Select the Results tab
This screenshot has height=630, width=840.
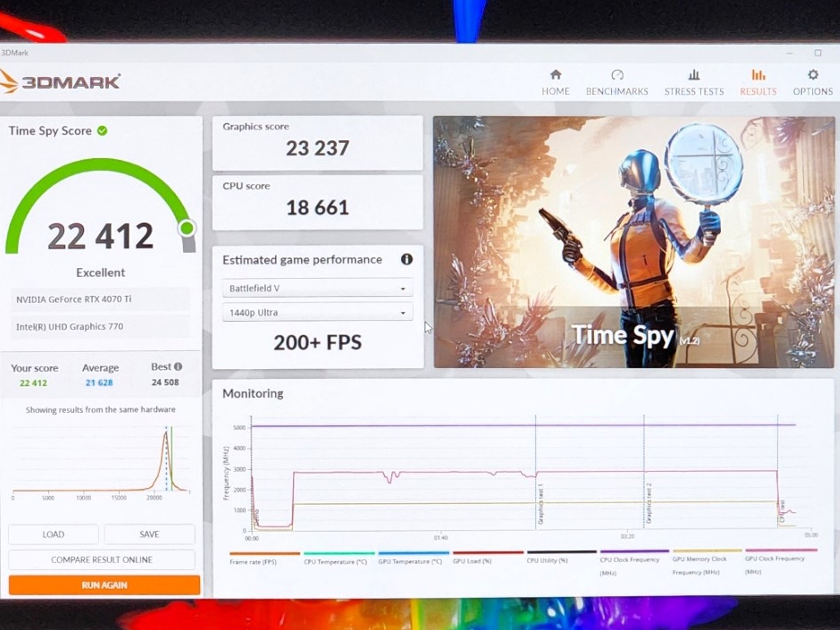[x=758, y=82]
